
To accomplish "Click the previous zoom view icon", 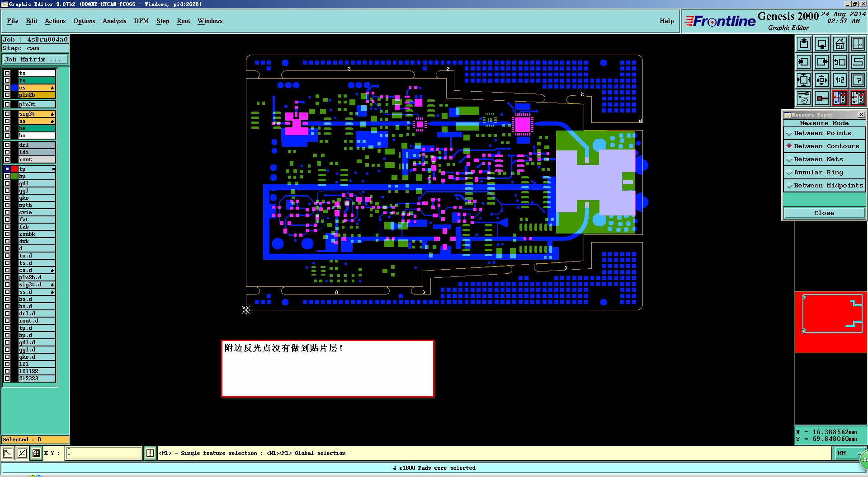I will 840,62.
